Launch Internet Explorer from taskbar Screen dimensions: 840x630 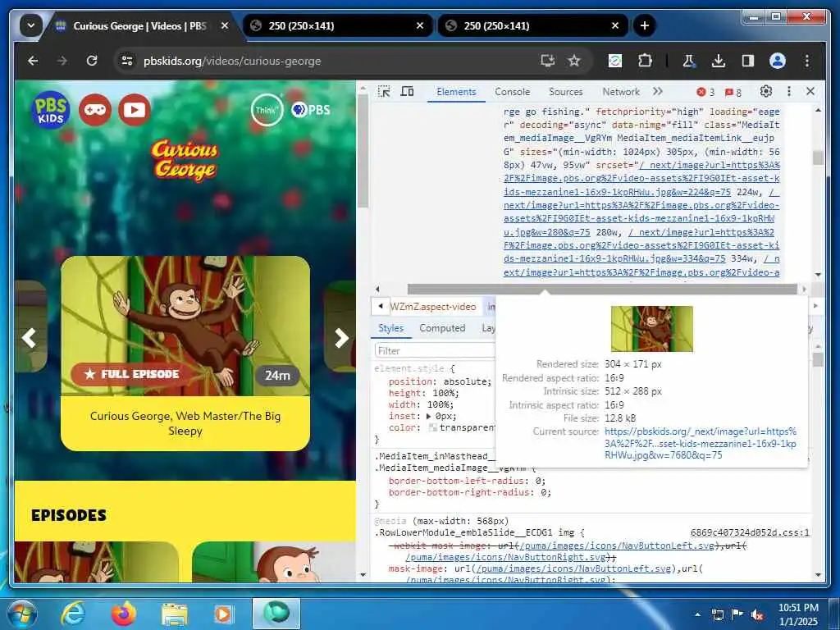tap(72, 614)
